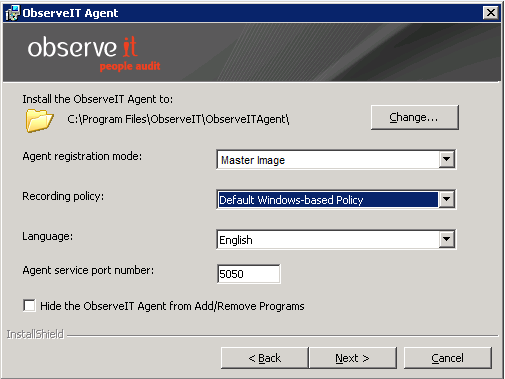Click the yellow install folder icon
The width and height of the screenshot is (505, 379).
click(39, 120)
